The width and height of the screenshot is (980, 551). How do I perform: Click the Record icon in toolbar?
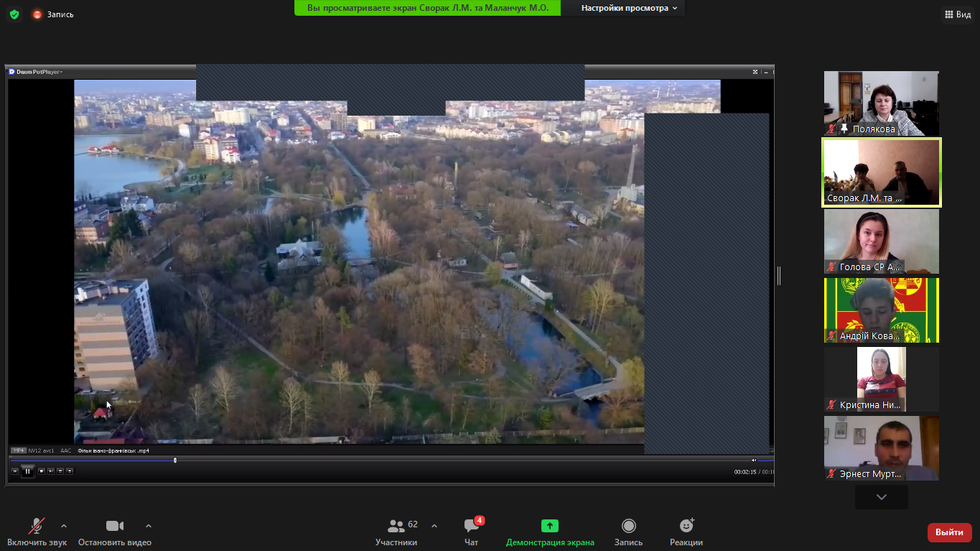coord(628,526)
